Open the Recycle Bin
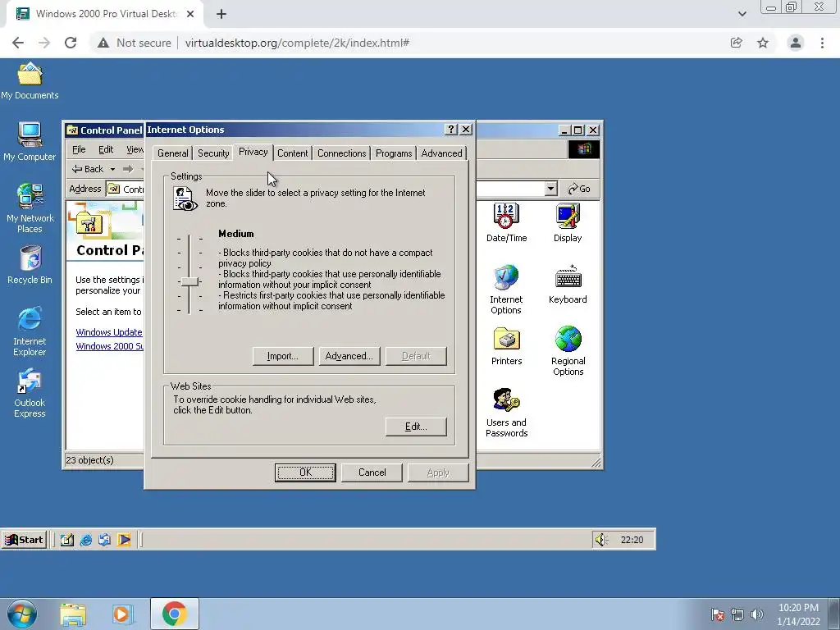 (x=30, y=265)
